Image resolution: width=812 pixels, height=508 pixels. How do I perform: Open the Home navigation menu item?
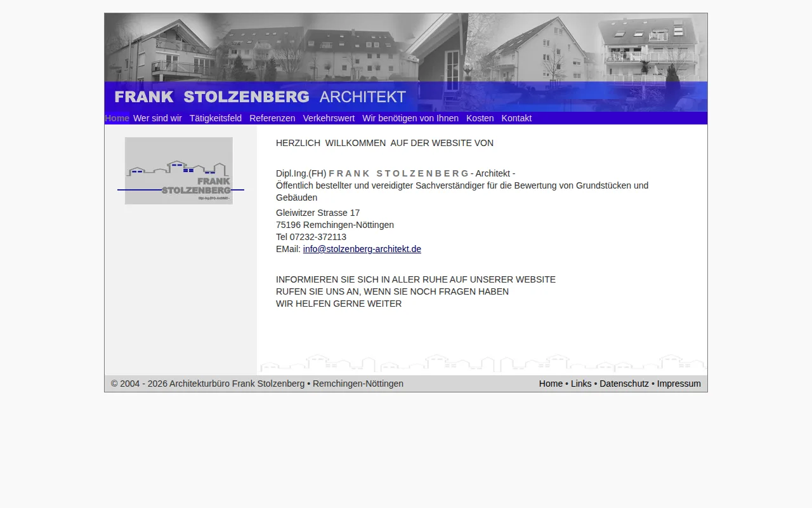click(x=117, y=118)
